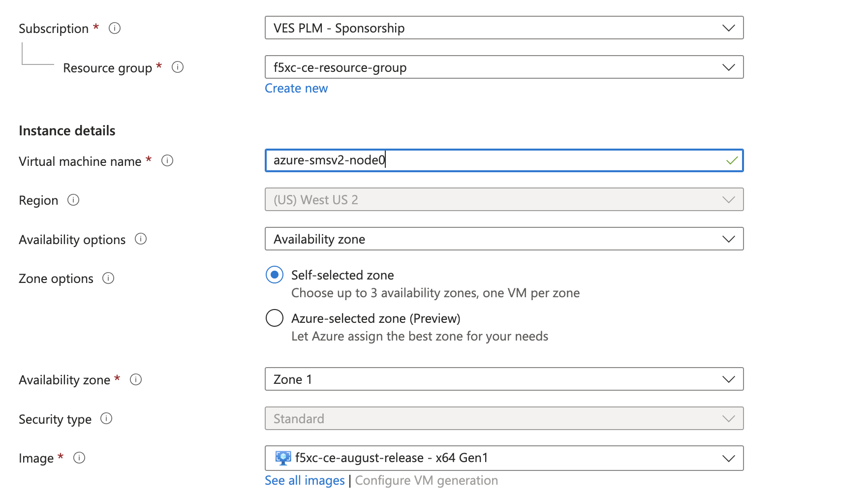This screenshot has width=868, height=497.
Task: Click the info icon next to Availability options
Action: pos(140,239)
